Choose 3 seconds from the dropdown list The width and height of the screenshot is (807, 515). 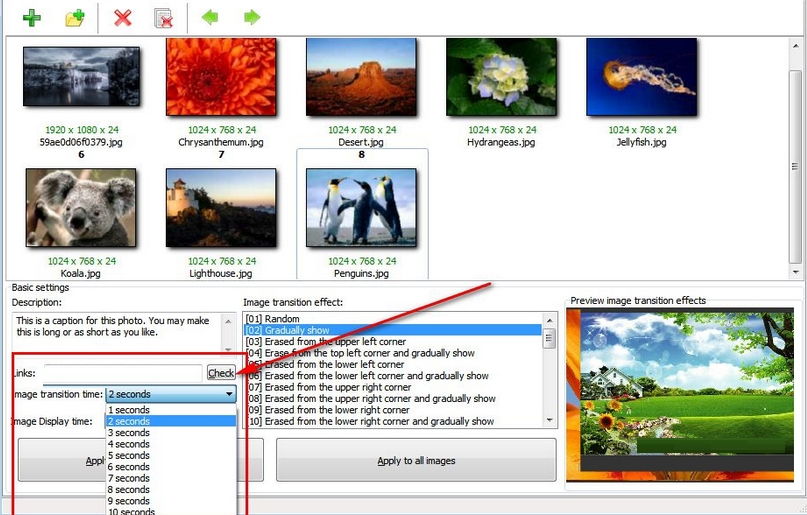click(171, 433)
